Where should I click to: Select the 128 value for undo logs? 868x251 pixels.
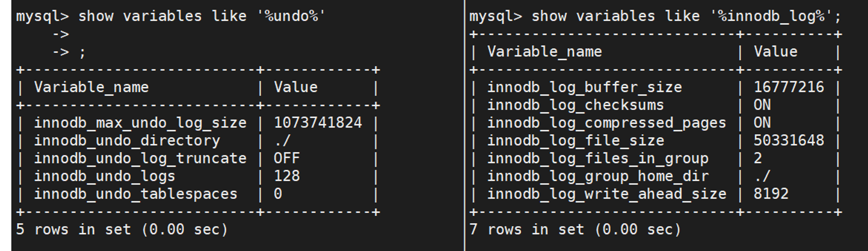pos(286,176)
